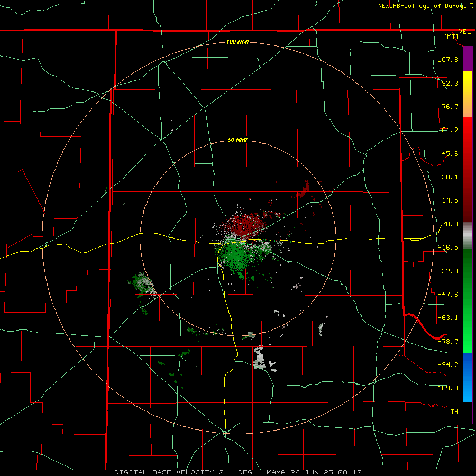Viewport: 476px width, 476px height.
Task: Pick the gray near-zero segment of the color bar
Action: pos(467,235)
